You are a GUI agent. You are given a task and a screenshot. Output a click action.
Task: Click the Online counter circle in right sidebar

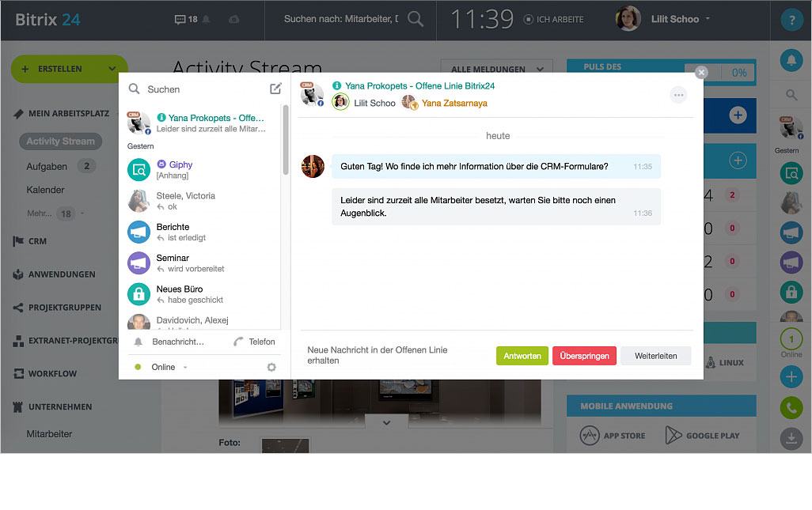(791, 339)
